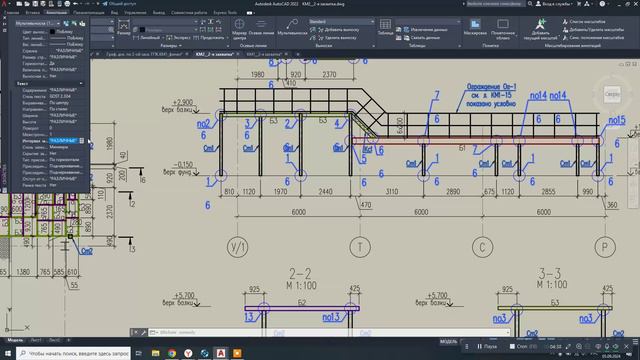Open Вход в службы account dropdown

[x=554, y=4]
